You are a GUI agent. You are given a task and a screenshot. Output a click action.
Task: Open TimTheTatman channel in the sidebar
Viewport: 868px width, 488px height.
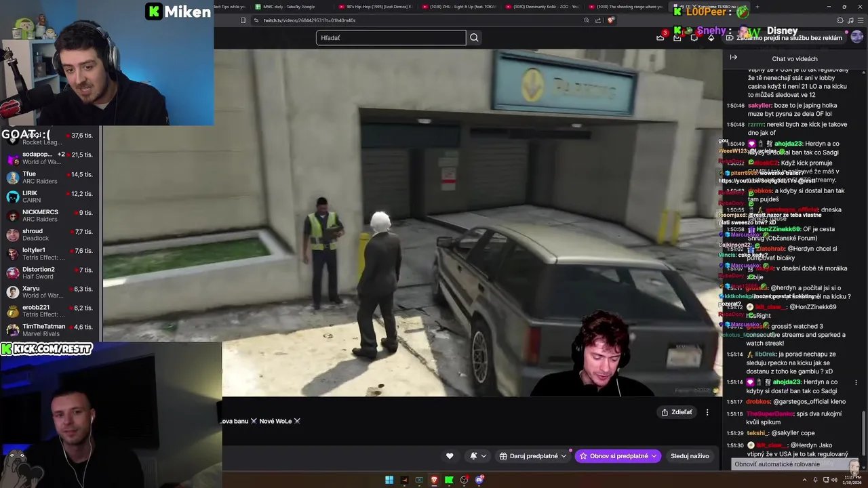[51, 330]
